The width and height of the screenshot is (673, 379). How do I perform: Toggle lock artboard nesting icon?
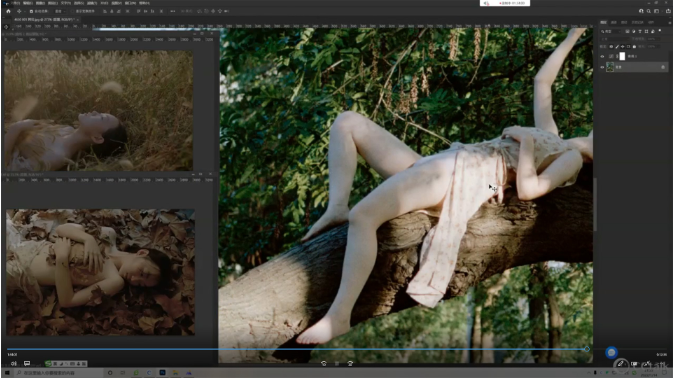point(628,46)
